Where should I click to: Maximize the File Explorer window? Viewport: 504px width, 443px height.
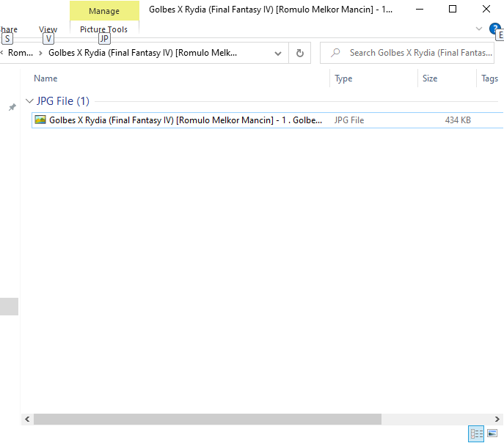(453, 10)
